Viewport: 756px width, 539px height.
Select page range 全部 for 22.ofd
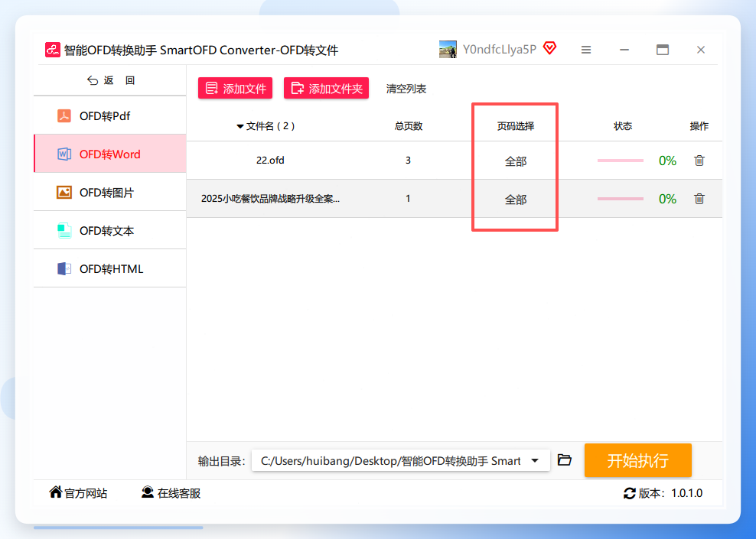click(x=516, y=161)
